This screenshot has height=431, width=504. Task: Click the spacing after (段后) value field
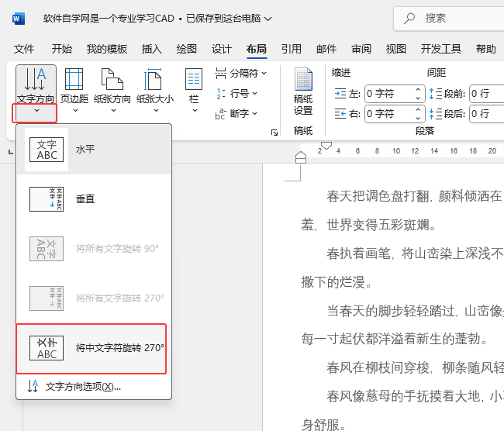pos(487,113)
